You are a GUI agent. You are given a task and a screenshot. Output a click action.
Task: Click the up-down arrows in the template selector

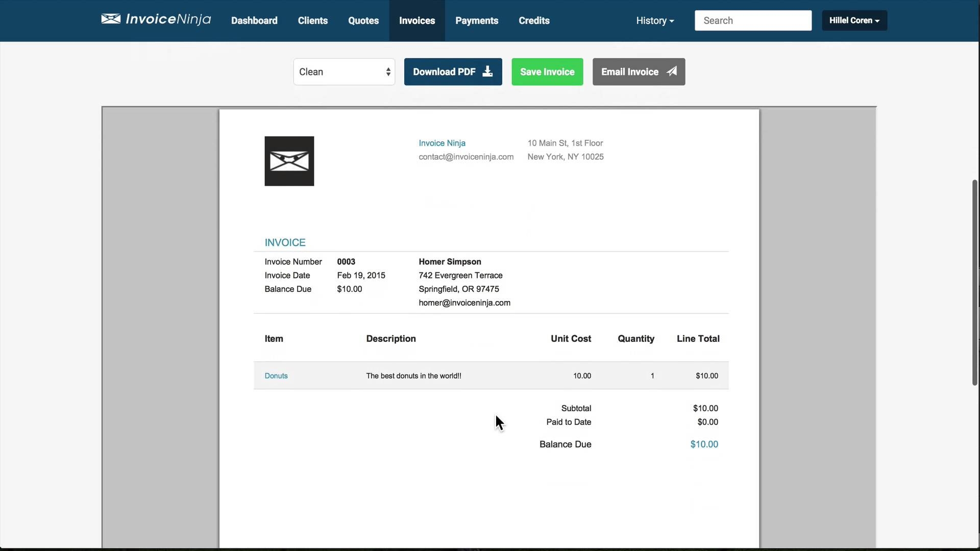pyautogui.click(x=388, y=71)
